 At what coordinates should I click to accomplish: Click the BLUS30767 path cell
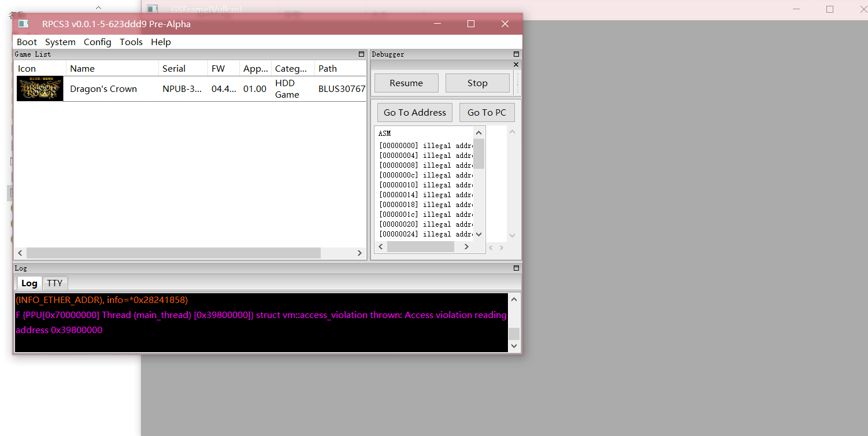342,89
